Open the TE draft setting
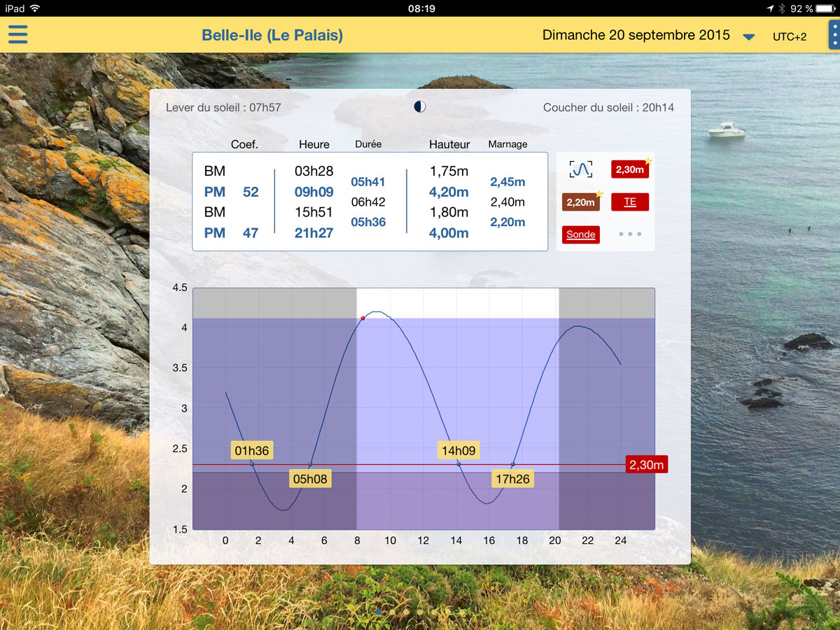840x630 pixels. pos(630,202)
